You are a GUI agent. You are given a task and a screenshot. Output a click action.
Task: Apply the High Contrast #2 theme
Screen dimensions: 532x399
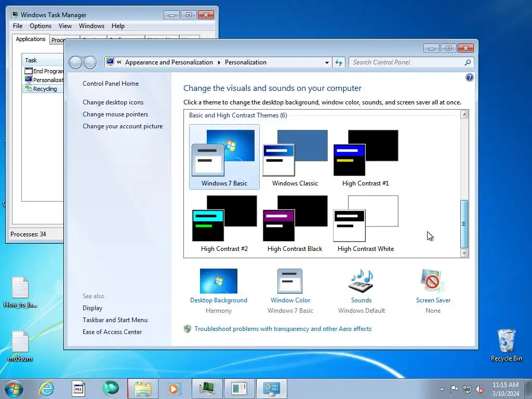coord(224,223)
